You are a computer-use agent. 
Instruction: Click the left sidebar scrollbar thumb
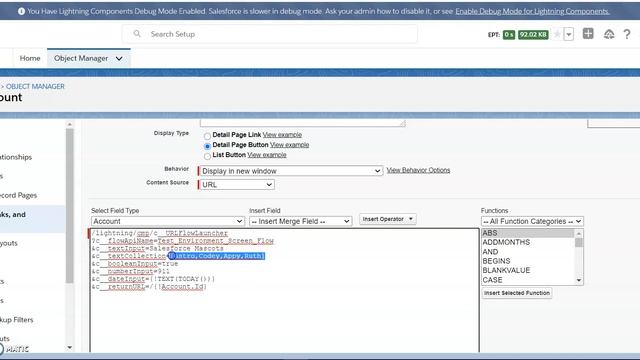(69, 206)
